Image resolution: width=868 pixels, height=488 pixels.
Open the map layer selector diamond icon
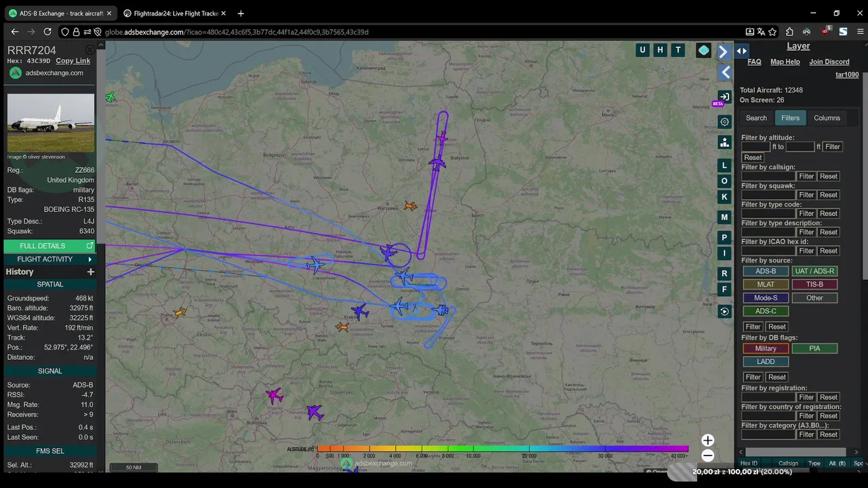click(704, 50)
